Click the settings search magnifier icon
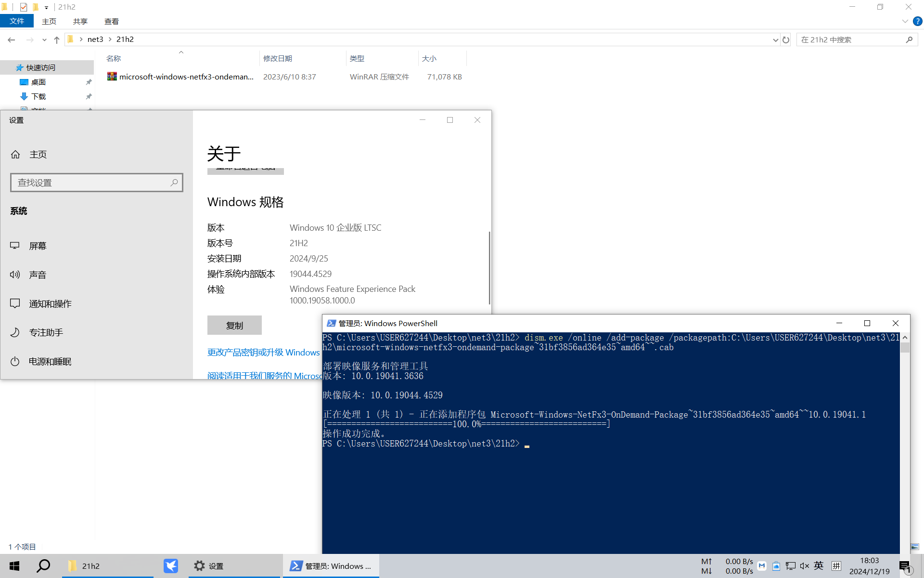This screenshot has width=924, height=578. coord(174,183)
